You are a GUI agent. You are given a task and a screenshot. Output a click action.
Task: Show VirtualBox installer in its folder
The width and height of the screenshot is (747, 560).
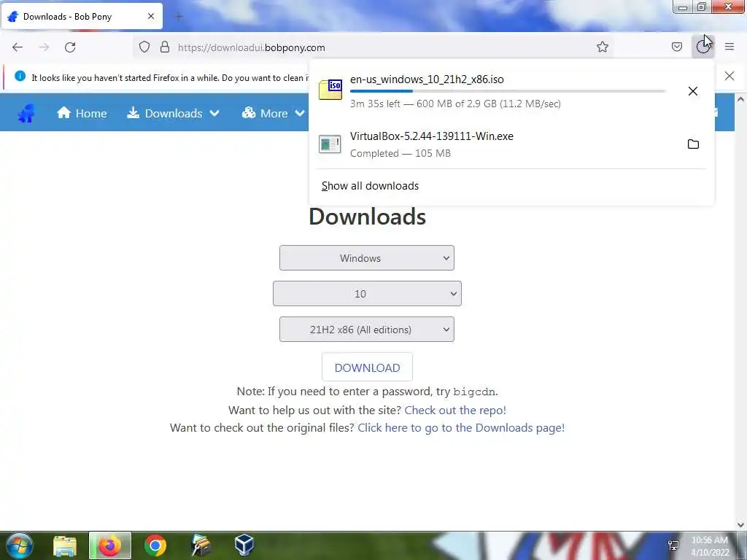(693, 144)
